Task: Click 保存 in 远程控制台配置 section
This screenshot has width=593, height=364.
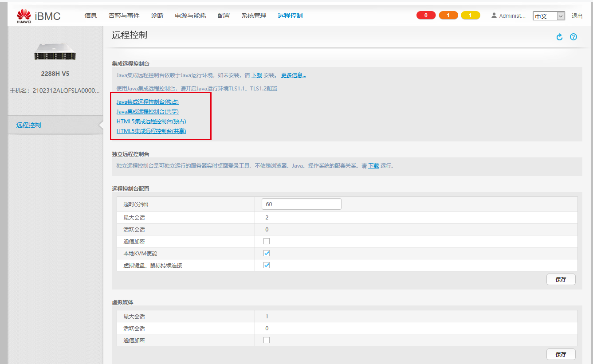Action: click(x=561, y=279)
